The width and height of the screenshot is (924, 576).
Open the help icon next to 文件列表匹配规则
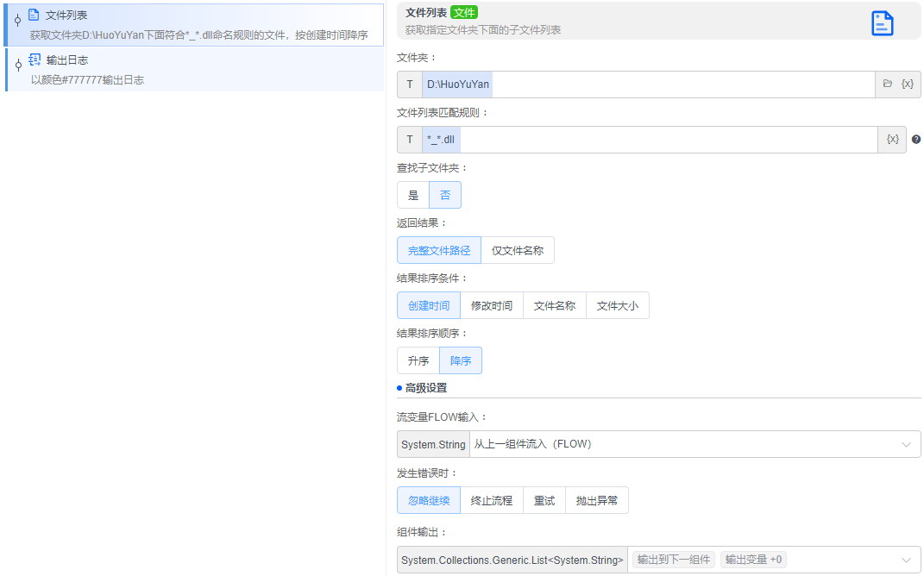click(916, 139)
